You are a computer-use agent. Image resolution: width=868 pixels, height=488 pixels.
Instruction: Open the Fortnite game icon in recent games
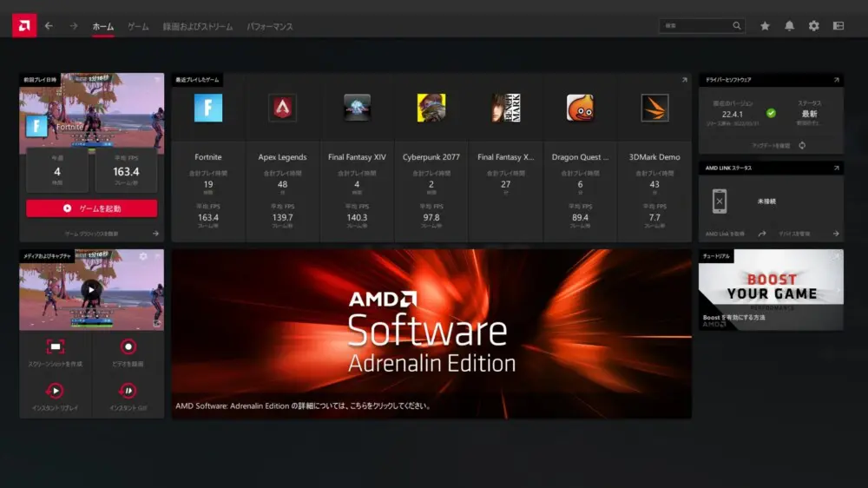click(x=208, y=108)
